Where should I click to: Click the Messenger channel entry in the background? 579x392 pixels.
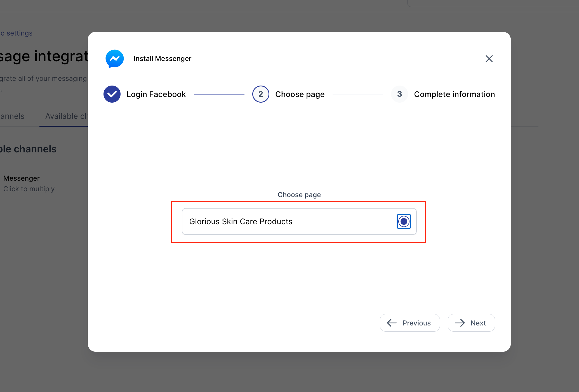22,178
